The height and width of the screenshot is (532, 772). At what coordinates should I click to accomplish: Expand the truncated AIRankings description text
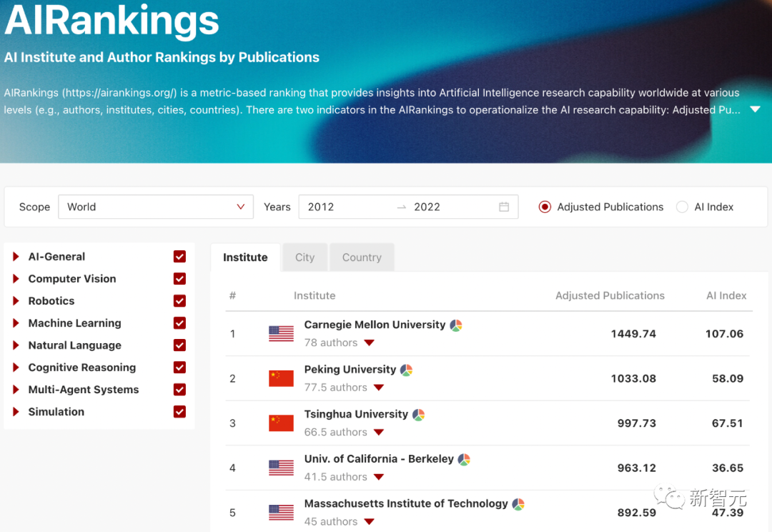pyautogui.click(x=755, y=109)
